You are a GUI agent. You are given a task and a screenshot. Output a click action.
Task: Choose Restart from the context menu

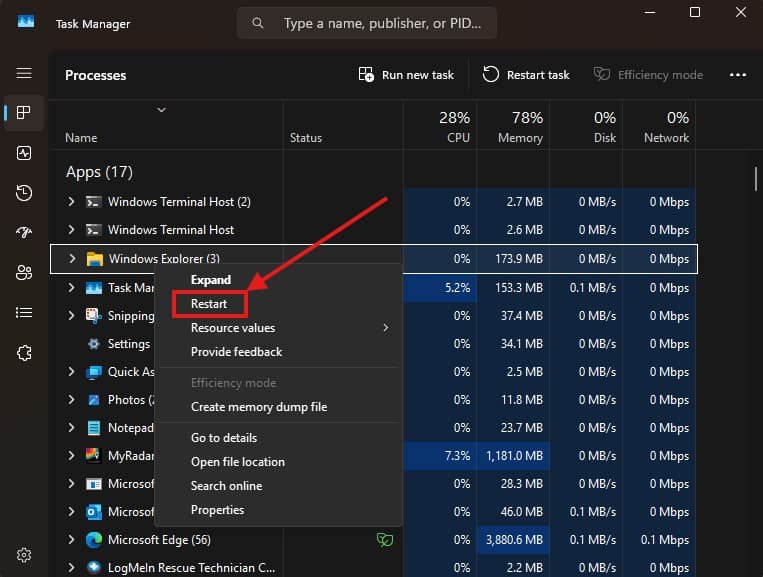209,304
